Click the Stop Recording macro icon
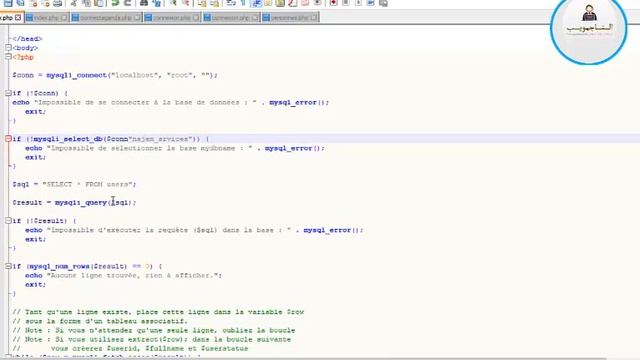This screenshot has width=640, height=360. pos(346,3)
